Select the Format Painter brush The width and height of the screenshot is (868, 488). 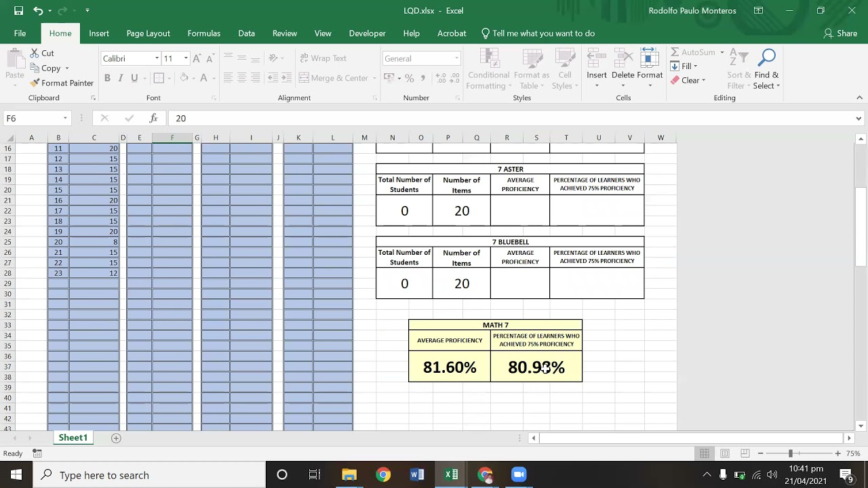tap(35, 83)
